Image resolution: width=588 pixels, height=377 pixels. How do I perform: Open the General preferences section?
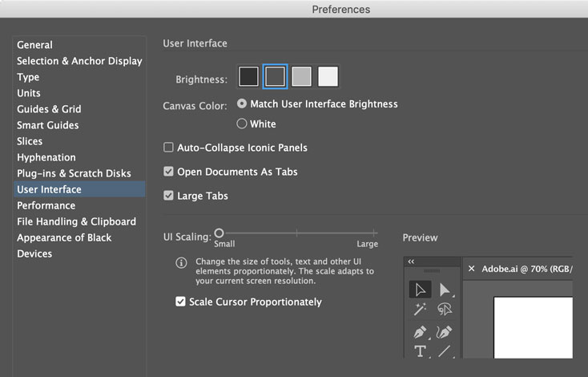click(34, 45)
